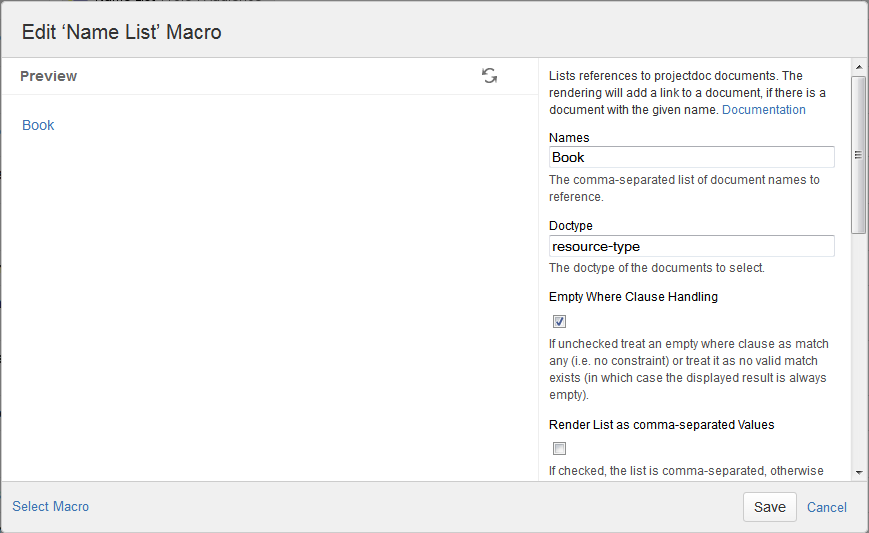
Task: Click the Empty Where Clause Handling label
Action: click(633, 297)
